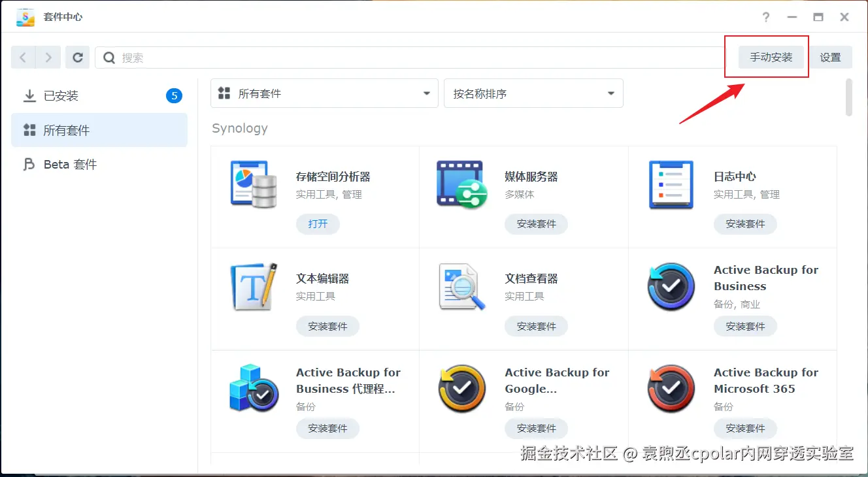Click the 文本编辑器 package title
The width and height of the screenshot is (868, 477).
tap(323, 278)
